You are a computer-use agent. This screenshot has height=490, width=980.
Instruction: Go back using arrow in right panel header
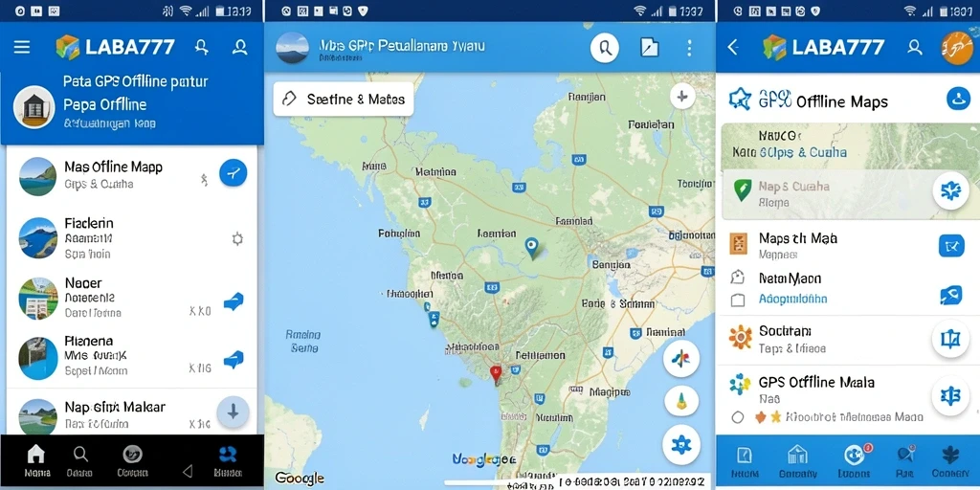coord(733,48)
